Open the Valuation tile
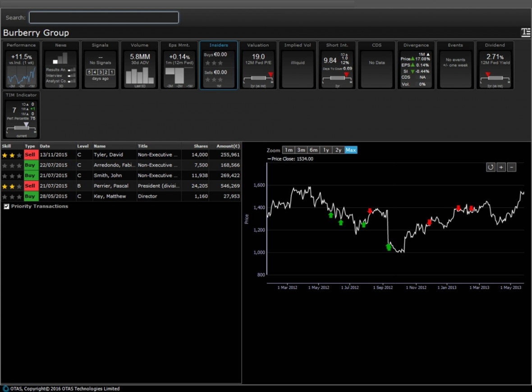The height and width of the screenshot is (392, 532). 258,65
